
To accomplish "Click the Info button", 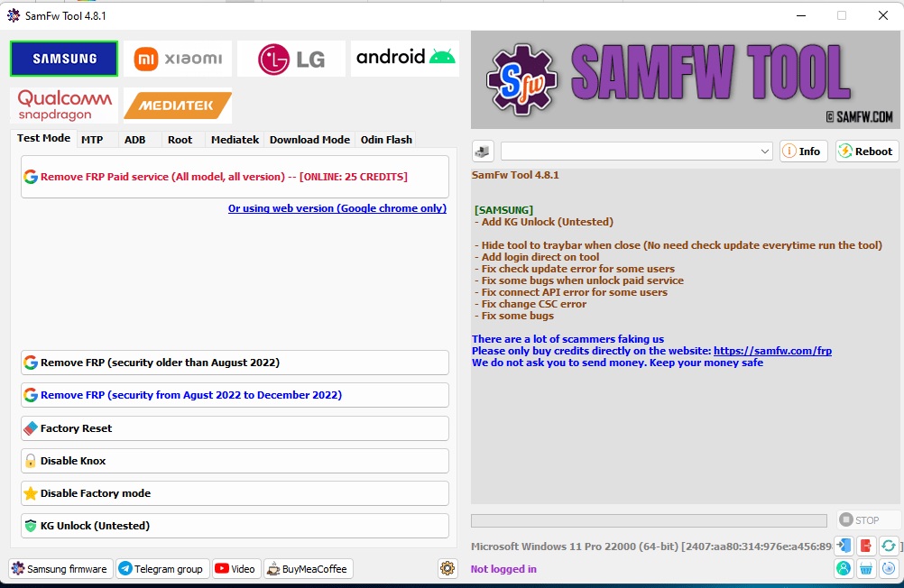I will coord(802,151).
